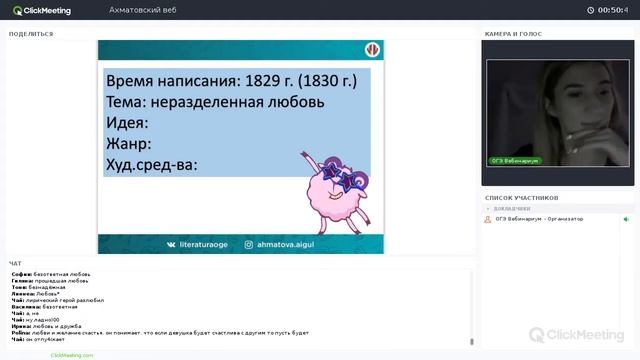Viewport: 640px width, 360px height.
Task: Click chat message 'любовь и дружба'
Action: (57, 327)
